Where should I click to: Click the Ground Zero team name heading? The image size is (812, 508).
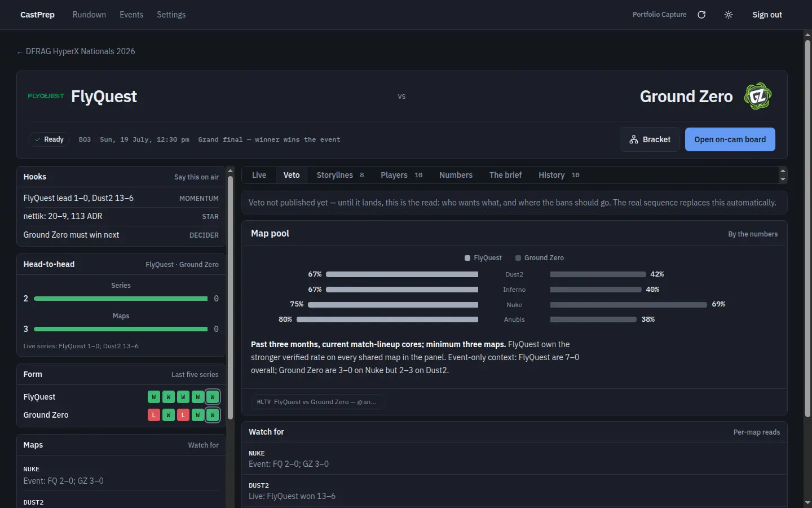coord(686,97)
